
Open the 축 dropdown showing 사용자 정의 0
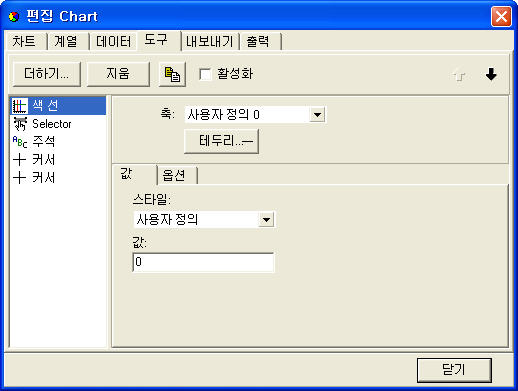317,115
